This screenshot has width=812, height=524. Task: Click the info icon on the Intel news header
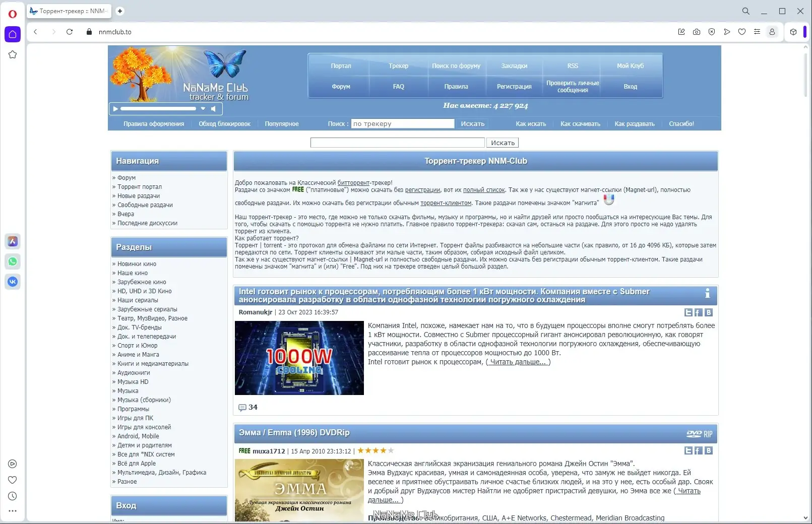click(708, 293)
